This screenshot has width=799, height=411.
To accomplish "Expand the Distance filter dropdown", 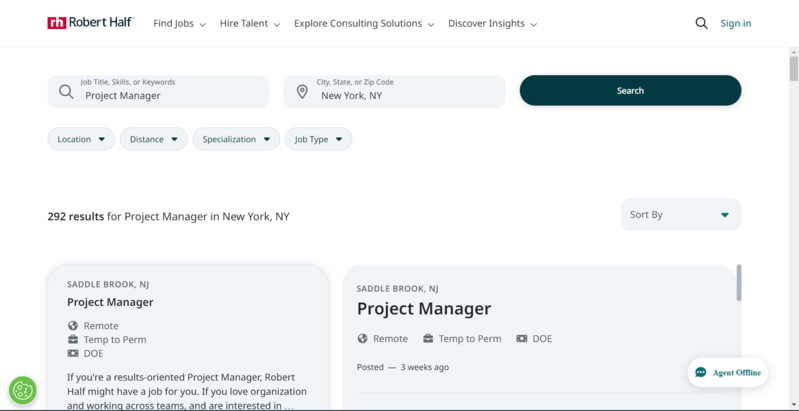I will point(154,139).
